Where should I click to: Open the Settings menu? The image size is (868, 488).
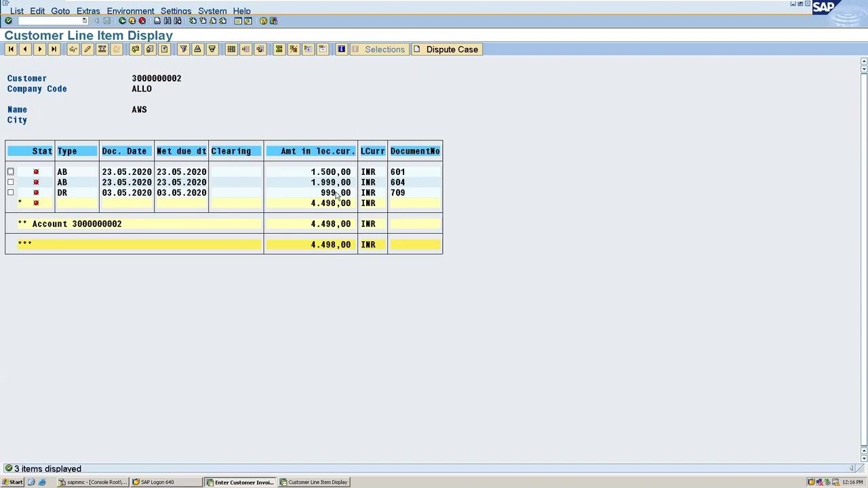[x=176, y=11]
